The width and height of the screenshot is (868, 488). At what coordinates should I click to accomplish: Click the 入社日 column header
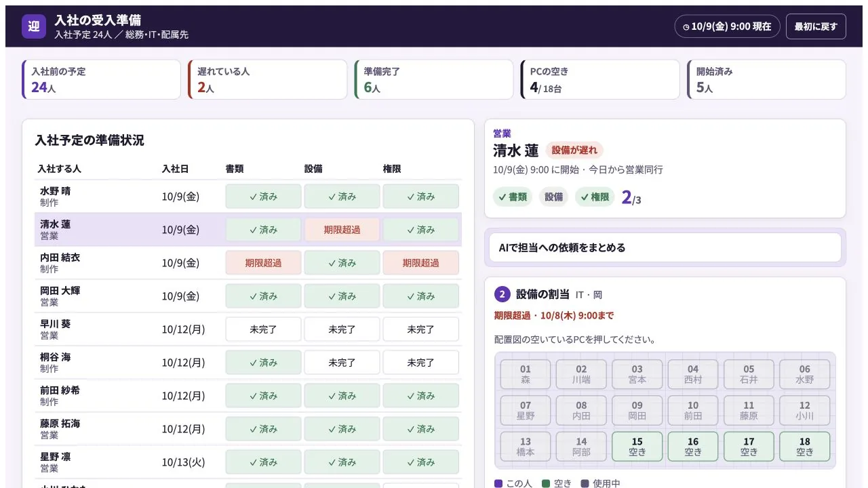coord(176,169)
